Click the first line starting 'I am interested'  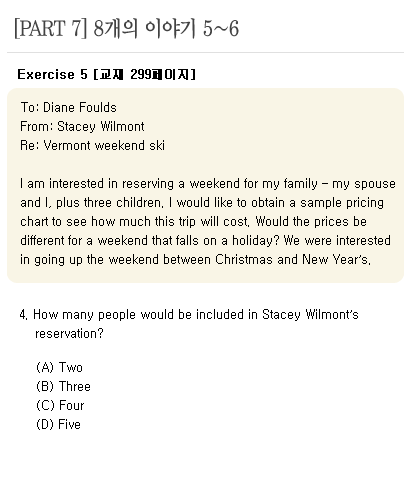coord(208,184)
